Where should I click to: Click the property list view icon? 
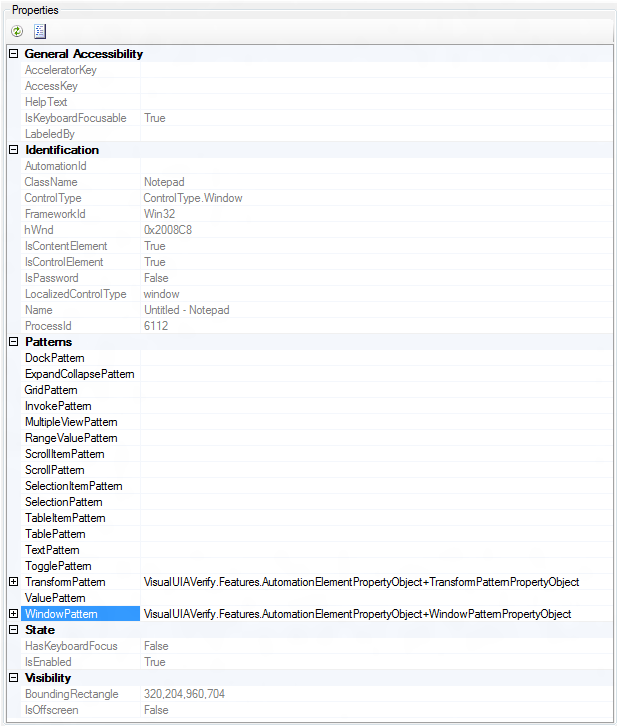click(40, 31)
